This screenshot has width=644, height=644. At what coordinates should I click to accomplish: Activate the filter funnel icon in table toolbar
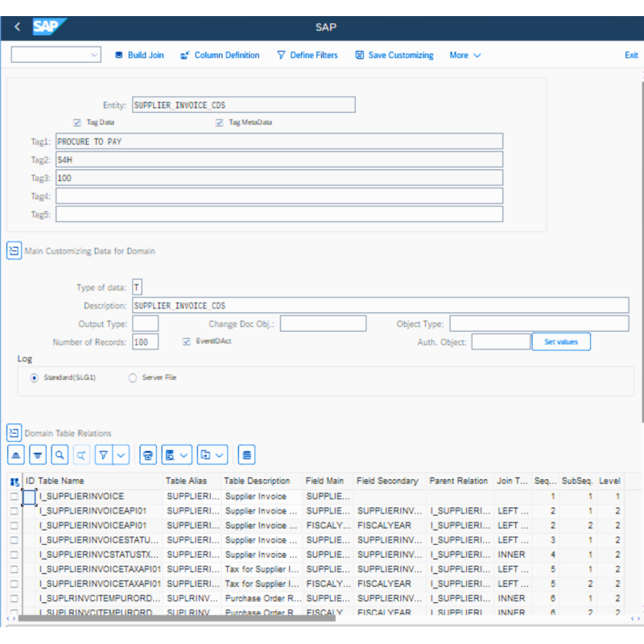[105, 454]
